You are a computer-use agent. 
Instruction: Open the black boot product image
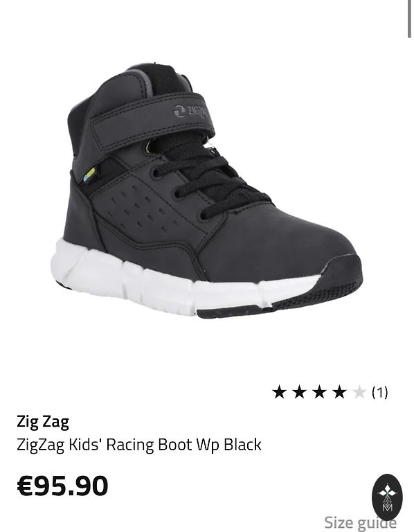point(206,191)
